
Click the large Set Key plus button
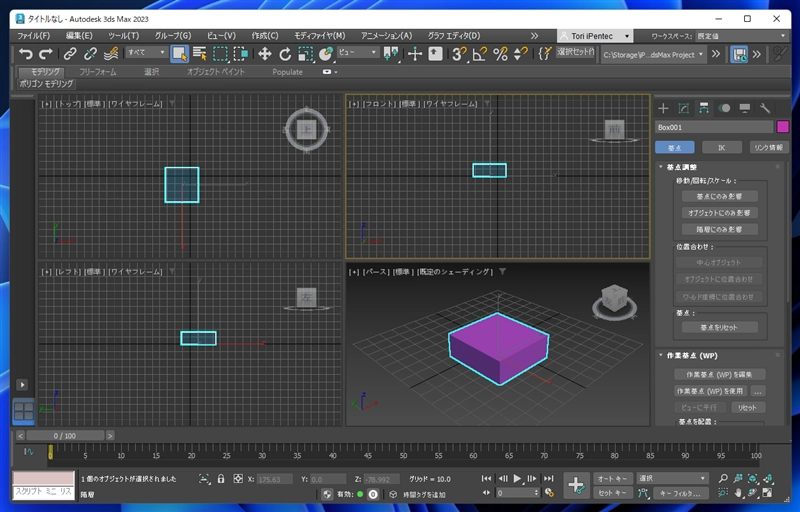tap(577, 485)
